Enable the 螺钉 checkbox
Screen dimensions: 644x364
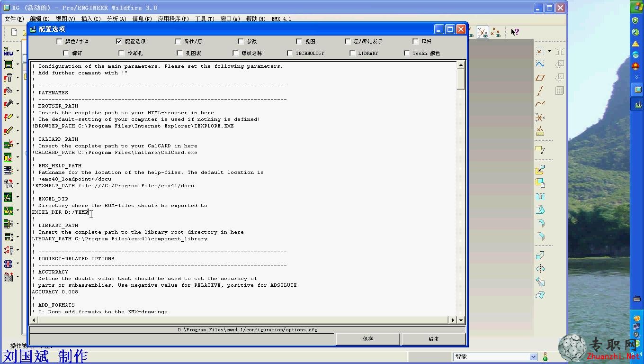(66, 53)
